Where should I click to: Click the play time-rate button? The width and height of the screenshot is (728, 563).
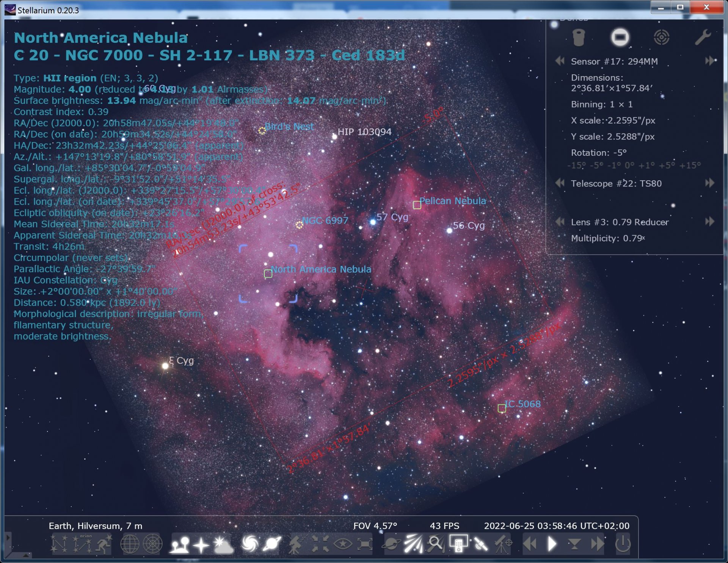pyautogui.click(x=552, y=544)
